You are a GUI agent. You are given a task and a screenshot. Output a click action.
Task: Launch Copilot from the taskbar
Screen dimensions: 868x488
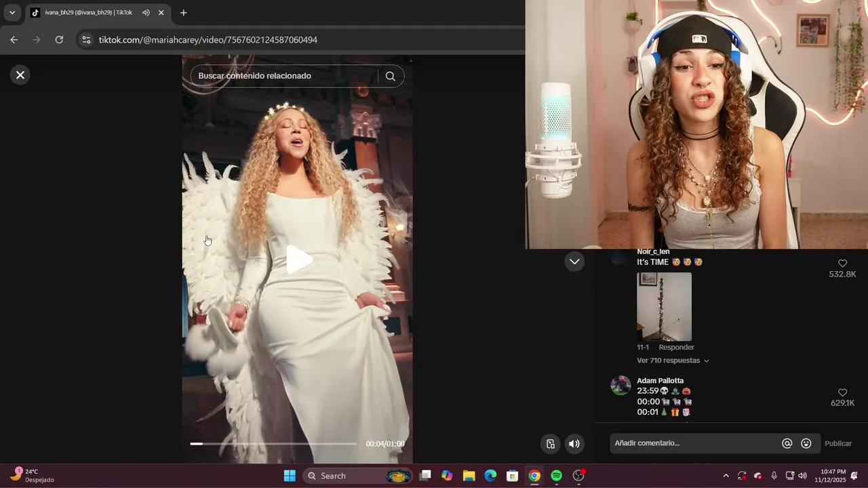click(x=447, y=476)
